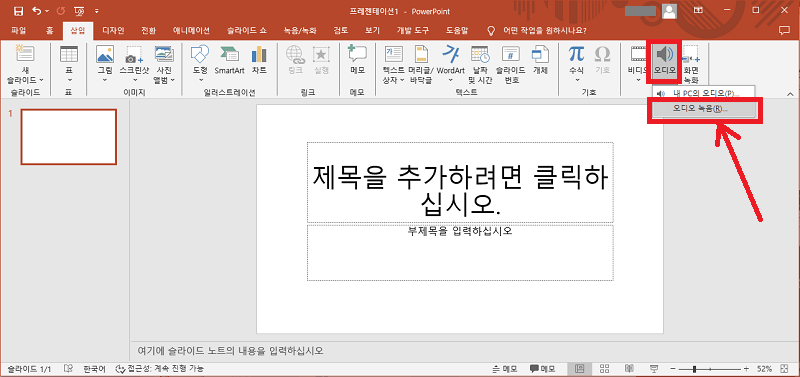Click the 메모 (Comment) ribbon icon

(x=357, y=54)
